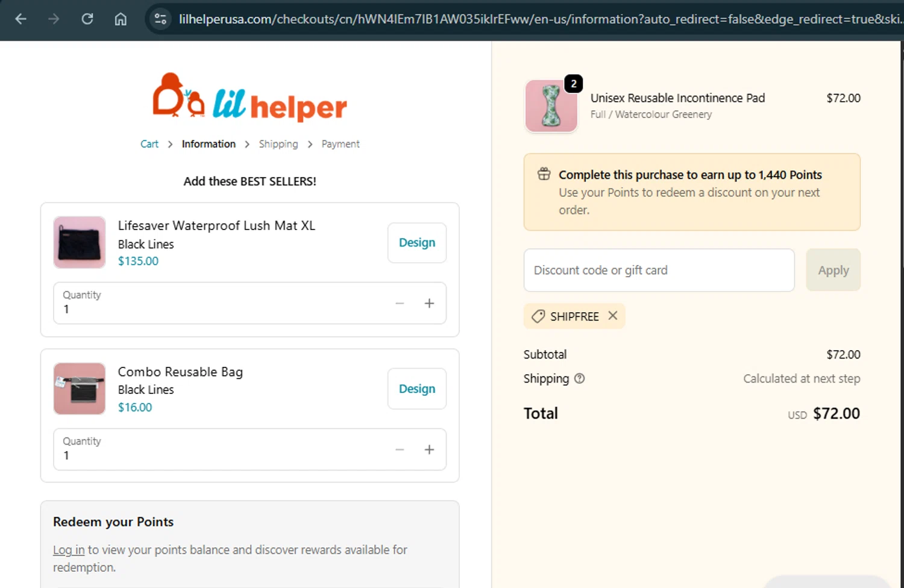Remove the SHIPFREE discount code

coord(613,316)
